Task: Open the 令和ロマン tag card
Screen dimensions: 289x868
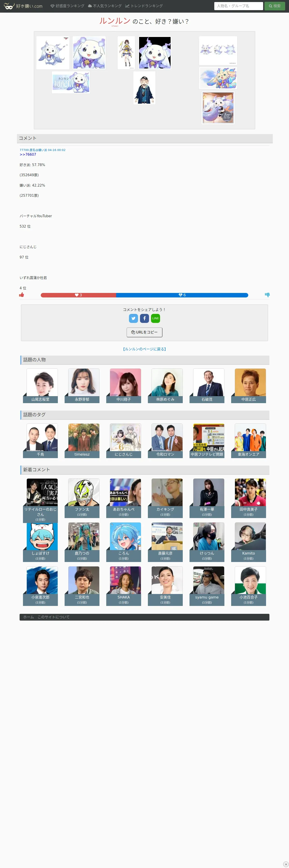Action: (x=165, y=440)
